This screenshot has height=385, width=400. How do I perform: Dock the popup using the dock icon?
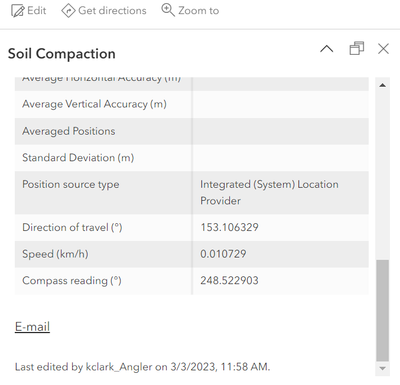tap(356, 49)
